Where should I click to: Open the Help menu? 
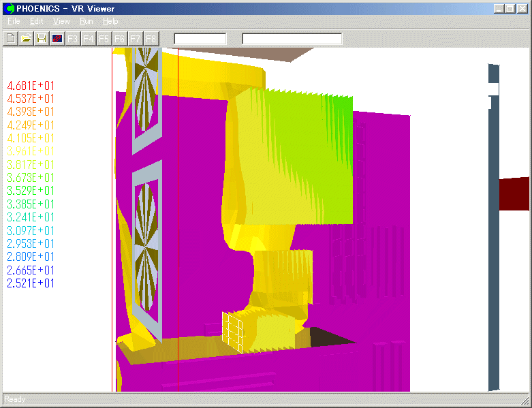[x=110, y=21]
